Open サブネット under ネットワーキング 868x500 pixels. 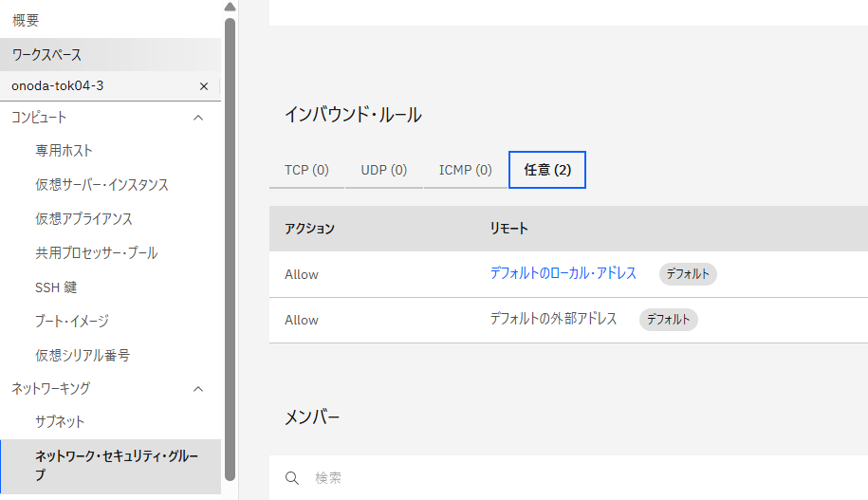coord(60,422)
